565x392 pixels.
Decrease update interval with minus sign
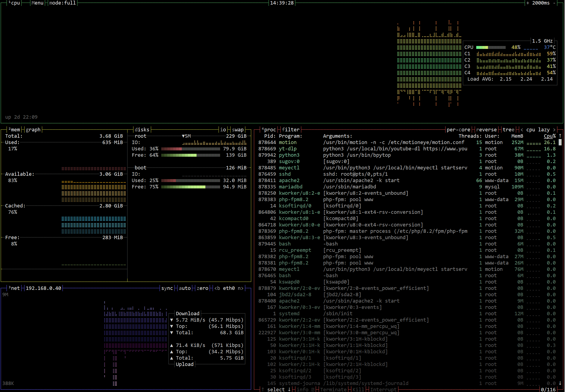click(x=554, y=3)
